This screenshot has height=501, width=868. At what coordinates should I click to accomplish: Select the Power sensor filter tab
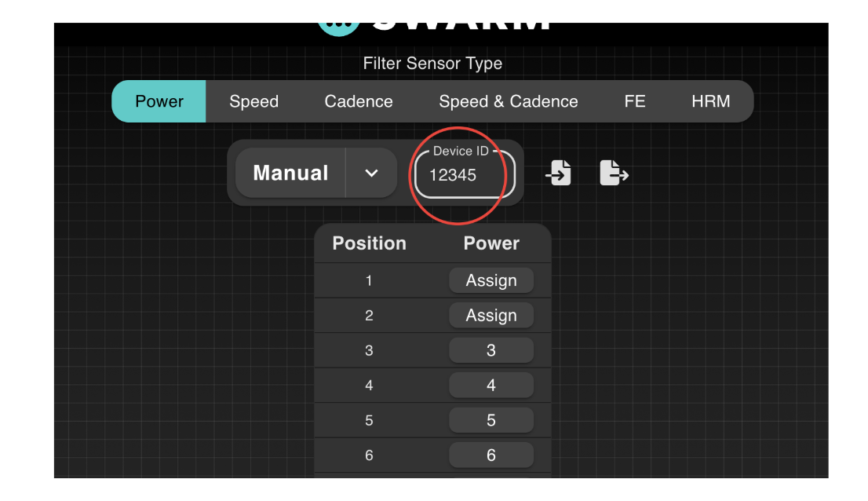[159, 101]
